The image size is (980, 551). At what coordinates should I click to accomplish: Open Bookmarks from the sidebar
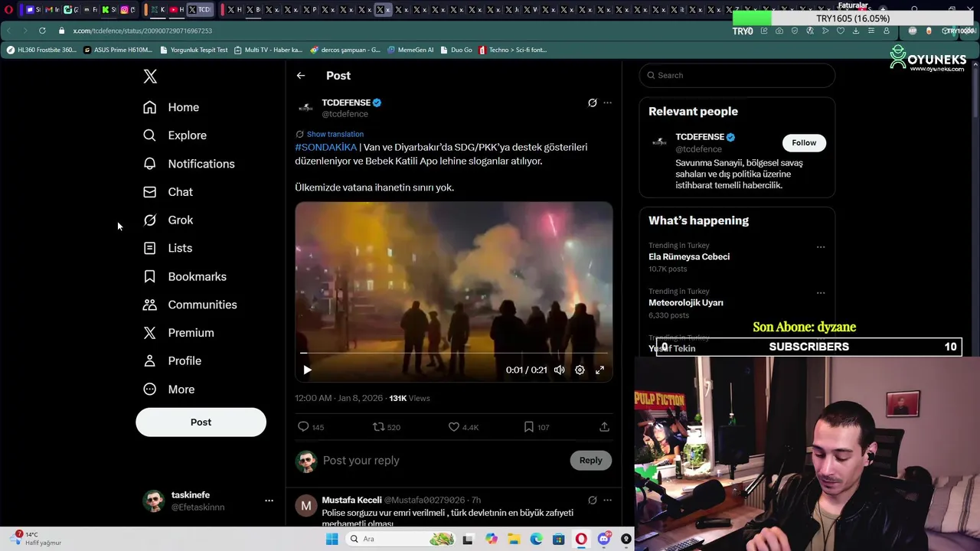click(x=185, y=276)
